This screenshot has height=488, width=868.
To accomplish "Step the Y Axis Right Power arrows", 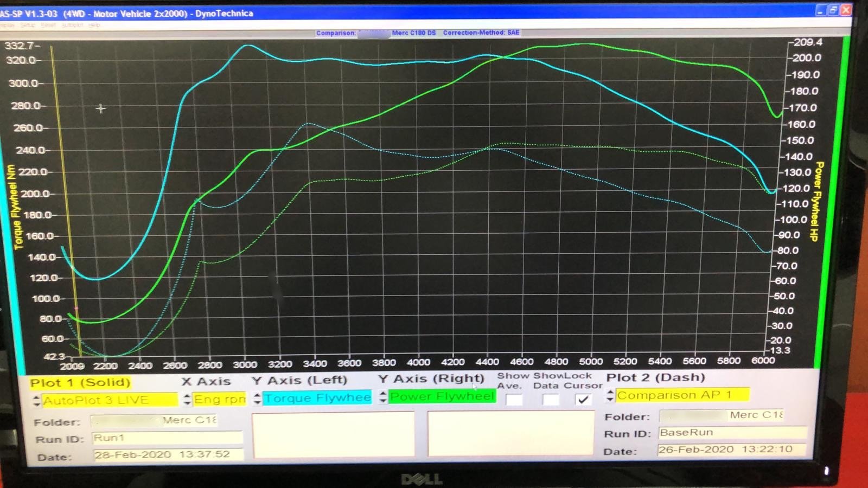I will (383, 397).
